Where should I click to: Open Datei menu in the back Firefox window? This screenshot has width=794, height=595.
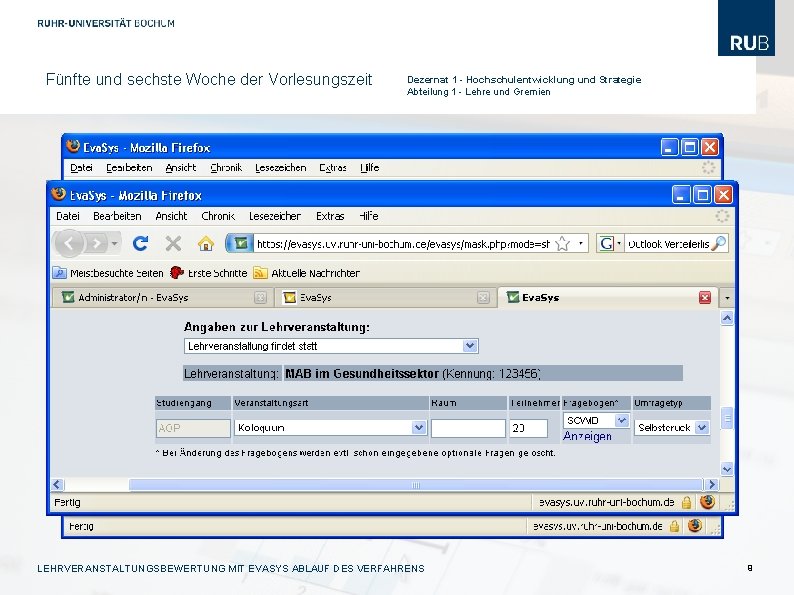point(81,168)
